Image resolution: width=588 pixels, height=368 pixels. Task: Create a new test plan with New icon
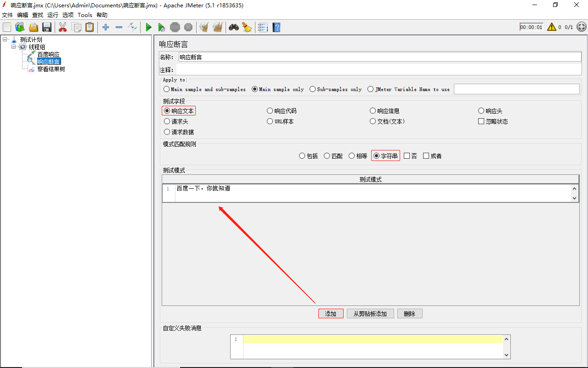[x=7, y=27]
